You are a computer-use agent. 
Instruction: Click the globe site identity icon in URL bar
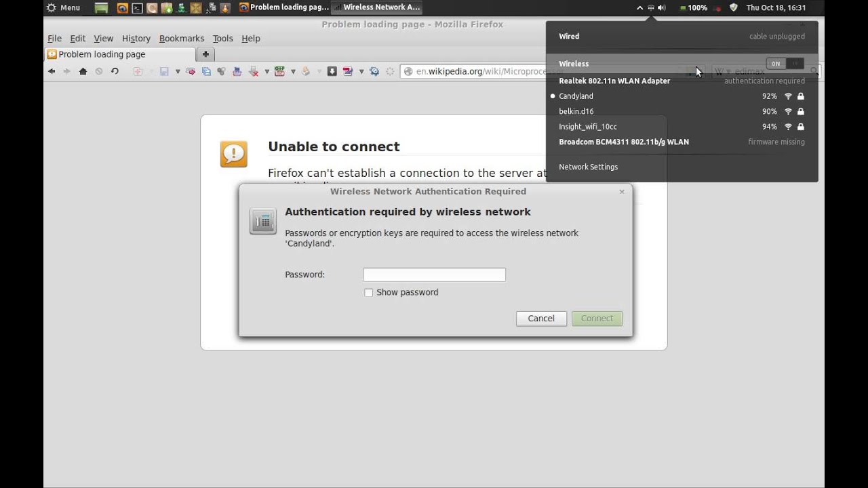point(408,71)
